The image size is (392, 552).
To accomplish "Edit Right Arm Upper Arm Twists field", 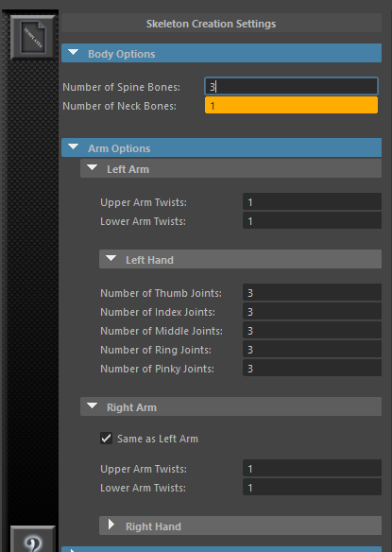I will pyautogui.click(x=312, y=468).
